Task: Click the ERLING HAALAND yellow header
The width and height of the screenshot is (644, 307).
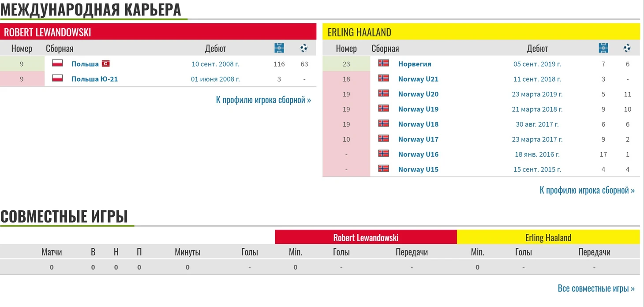Action: [481, 31]
